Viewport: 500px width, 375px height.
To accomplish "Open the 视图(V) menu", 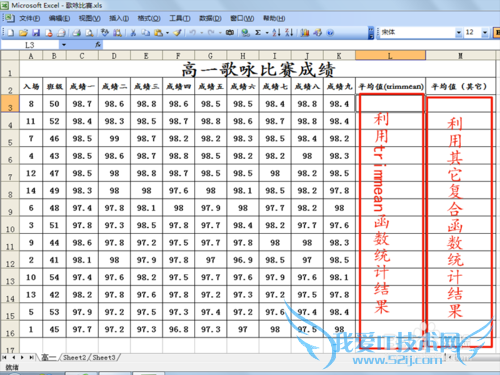I will click(x=89, y=18).
